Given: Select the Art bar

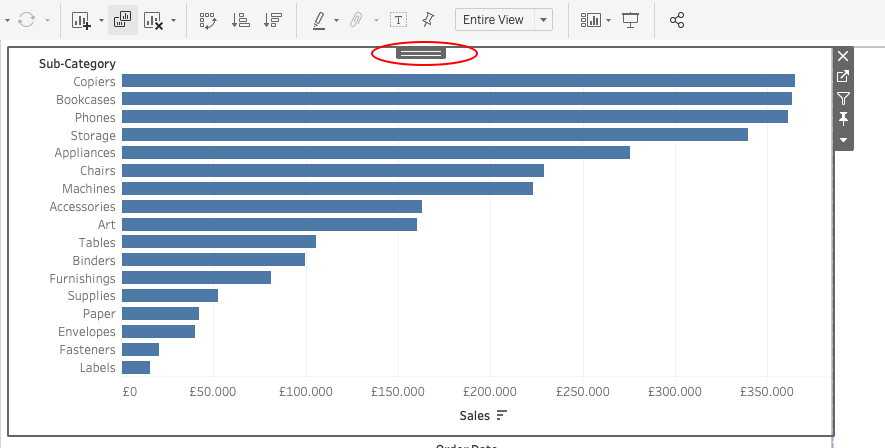Looking at the screenshot, I should (x=269, y=225).
